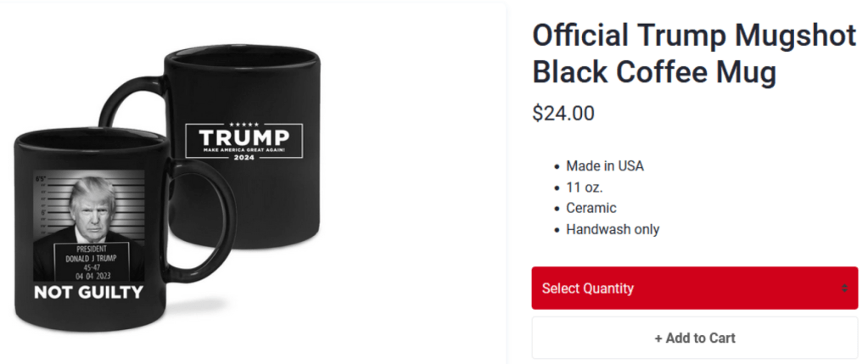Click the Ceramic bullet item
Viewport: 868px width, 364px height.
(x=591, y=208)
